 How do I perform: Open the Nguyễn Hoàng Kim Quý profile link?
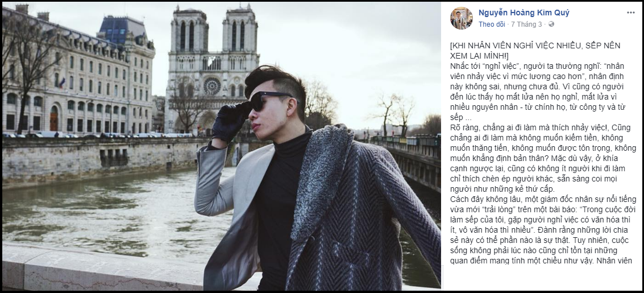tap(523, 13)
